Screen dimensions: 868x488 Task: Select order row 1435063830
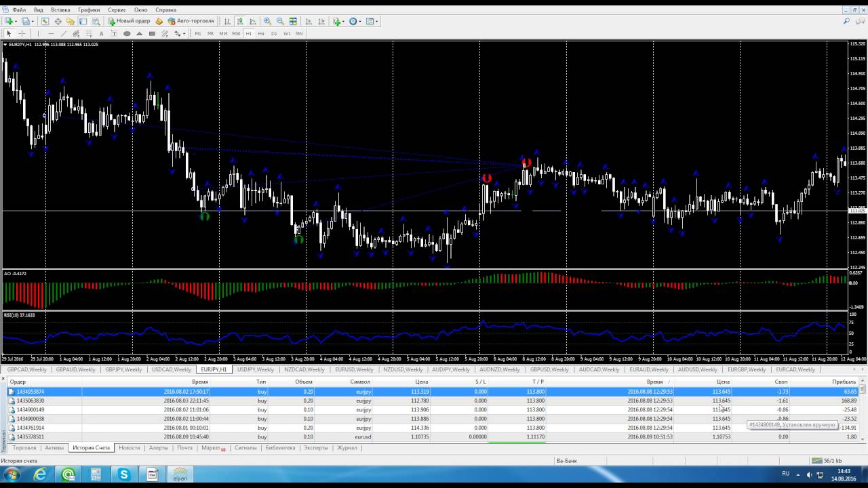(434, 401)
